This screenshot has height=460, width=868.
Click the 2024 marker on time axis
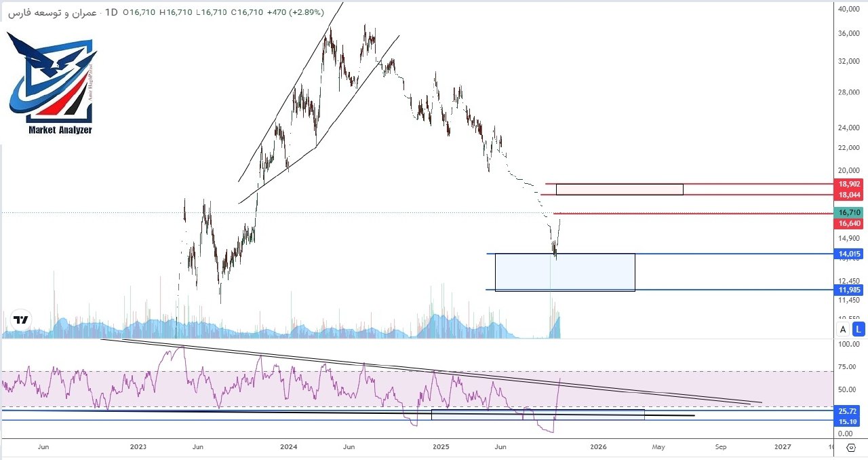coord(289,447)
